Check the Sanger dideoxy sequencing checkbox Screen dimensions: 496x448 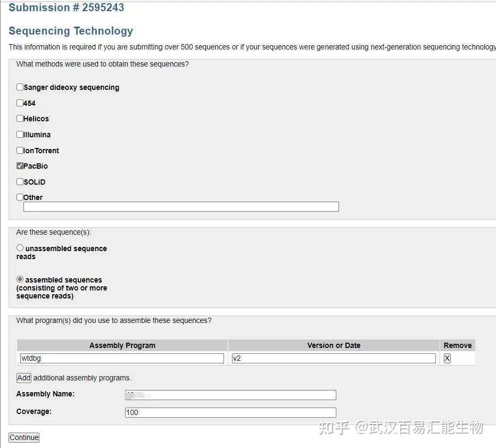coord(20,87)
